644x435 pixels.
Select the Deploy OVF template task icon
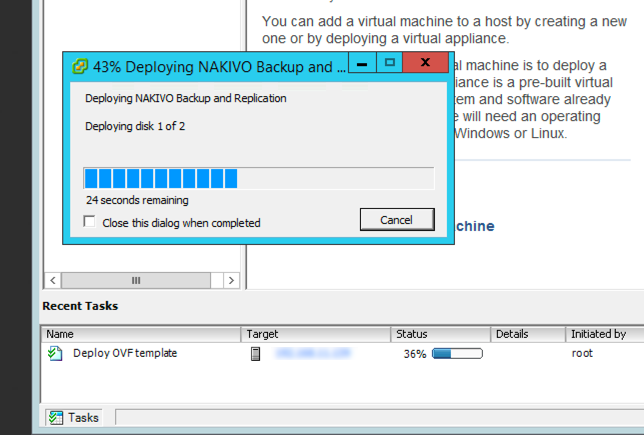pos(55,353)
